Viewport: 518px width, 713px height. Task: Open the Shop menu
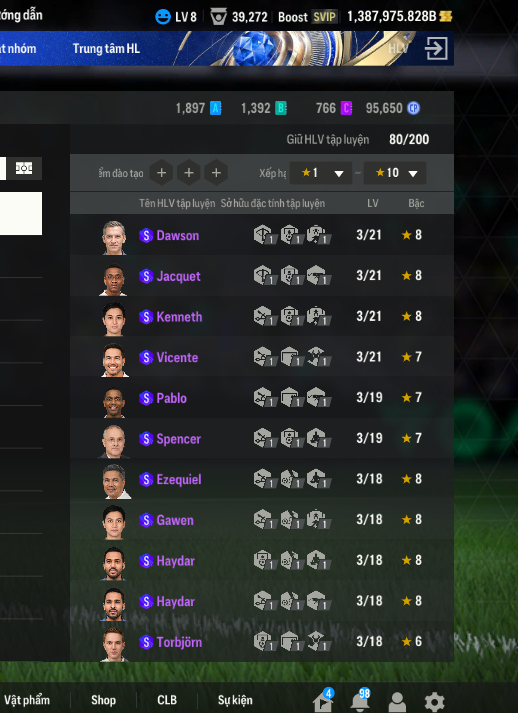click(x=103, y=700)
